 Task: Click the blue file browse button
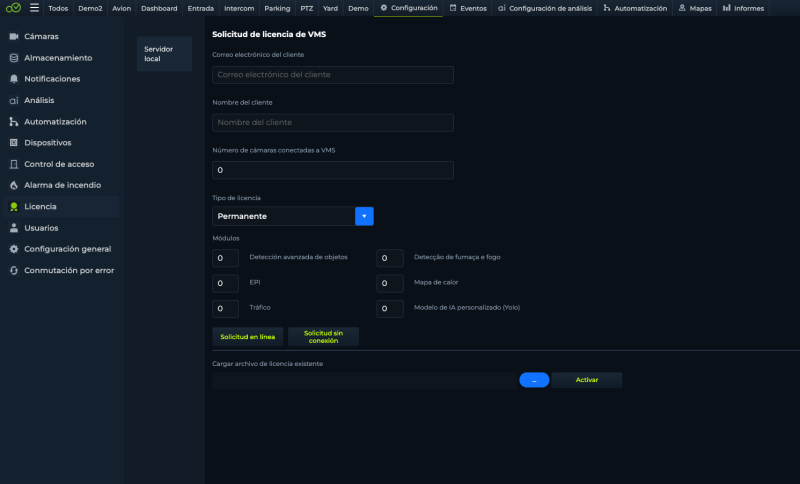click(x=534, y=380)
